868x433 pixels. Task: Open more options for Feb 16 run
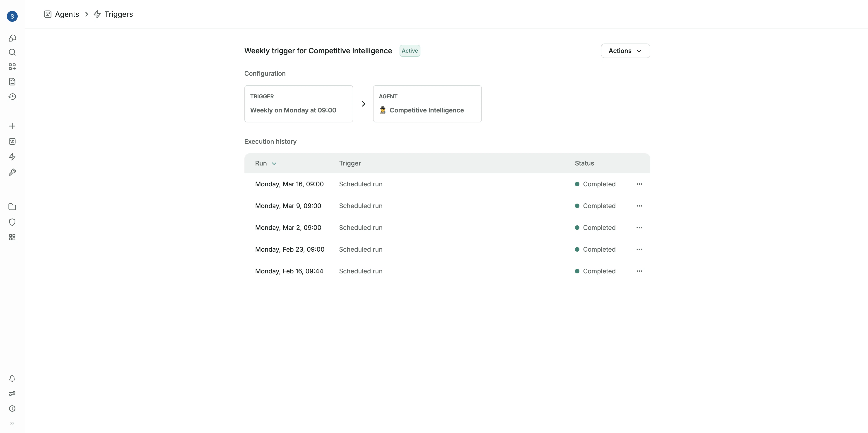[x=639, y=271]
